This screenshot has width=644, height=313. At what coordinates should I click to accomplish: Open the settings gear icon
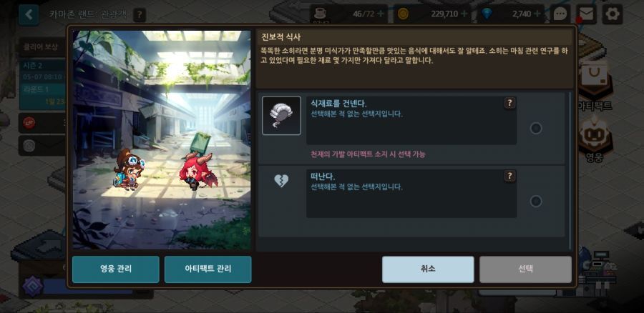click(x=613, y=14)
